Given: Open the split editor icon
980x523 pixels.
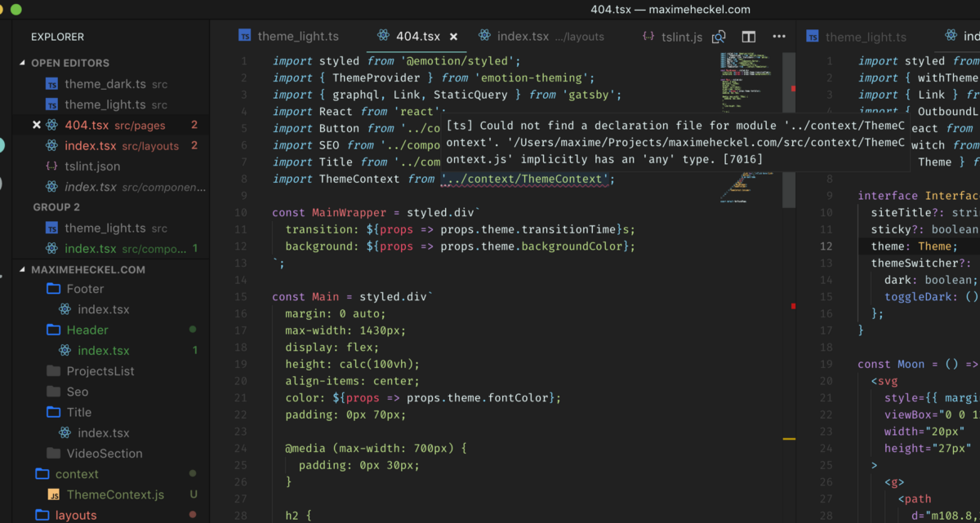Looking at the screenshot, I should pos(748,36).
